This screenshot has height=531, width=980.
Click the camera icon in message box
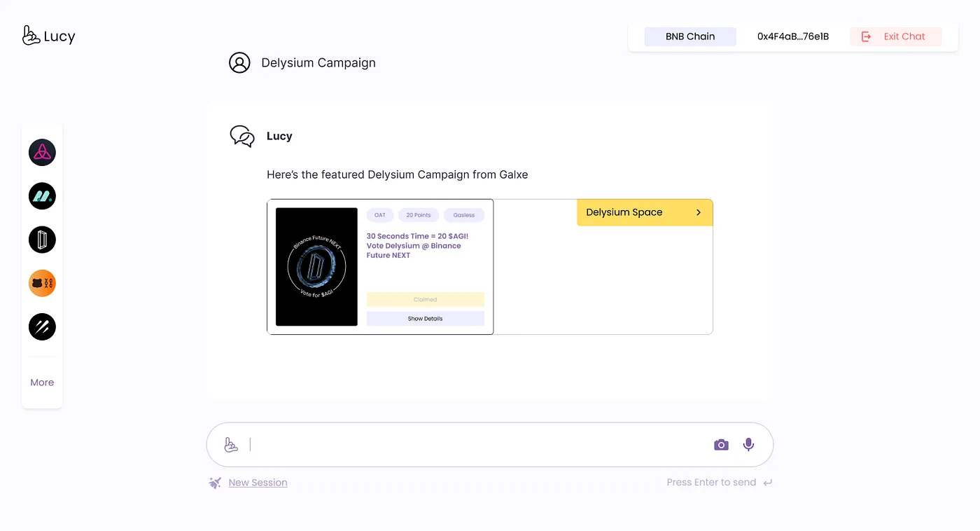[721, 445]
